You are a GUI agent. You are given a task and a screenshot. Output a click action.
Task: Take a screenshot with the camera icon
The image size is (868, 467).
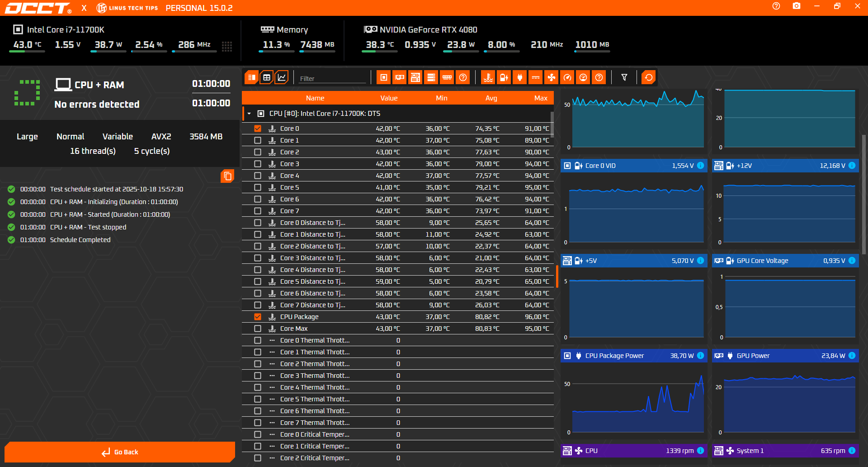tap(797, 6)
